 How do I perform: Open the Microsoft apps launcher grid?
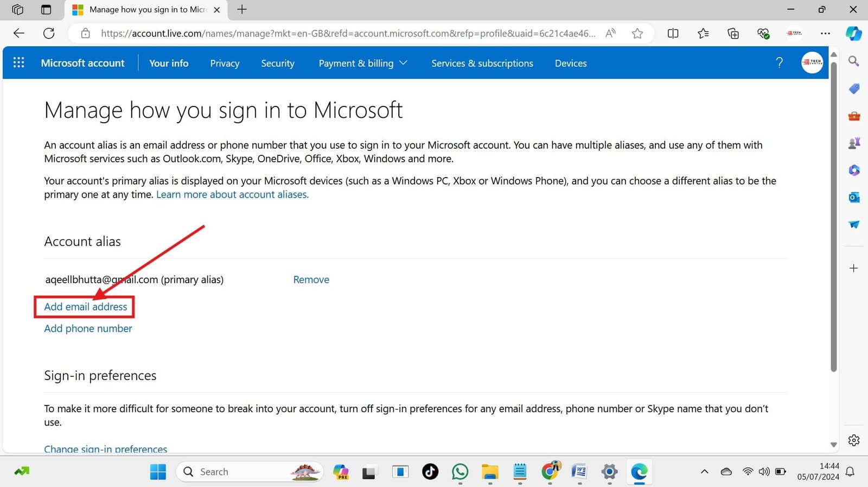[x=18, y=63]
